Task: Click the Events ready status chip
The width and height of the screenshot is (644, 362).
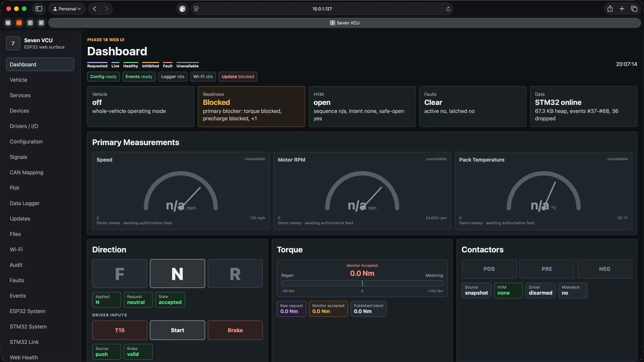Action: pyautogui.click(x=139, y=76)
